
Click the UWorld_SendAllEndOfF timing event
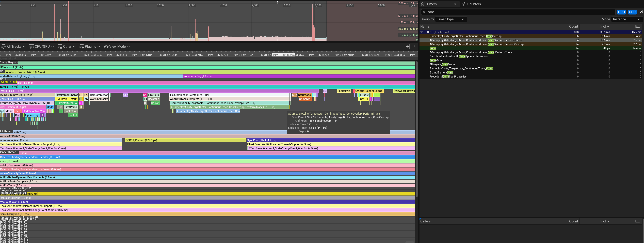coord(369,91)
